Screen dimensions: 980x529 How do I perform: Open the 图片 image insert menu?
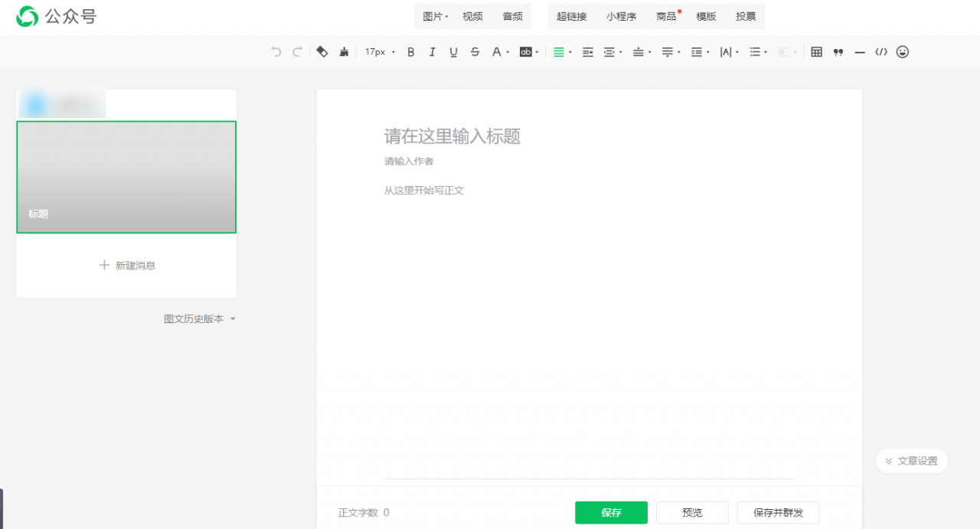pos(434,16)
